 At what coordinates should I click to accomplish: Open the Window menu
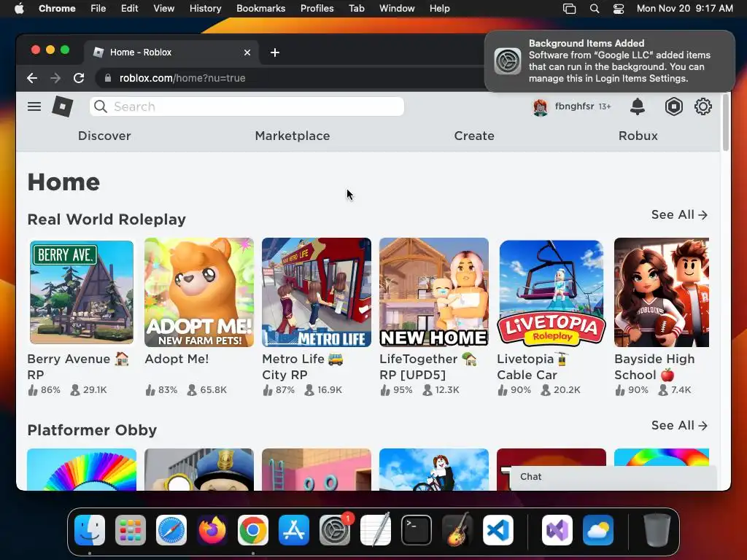[397, 9]
